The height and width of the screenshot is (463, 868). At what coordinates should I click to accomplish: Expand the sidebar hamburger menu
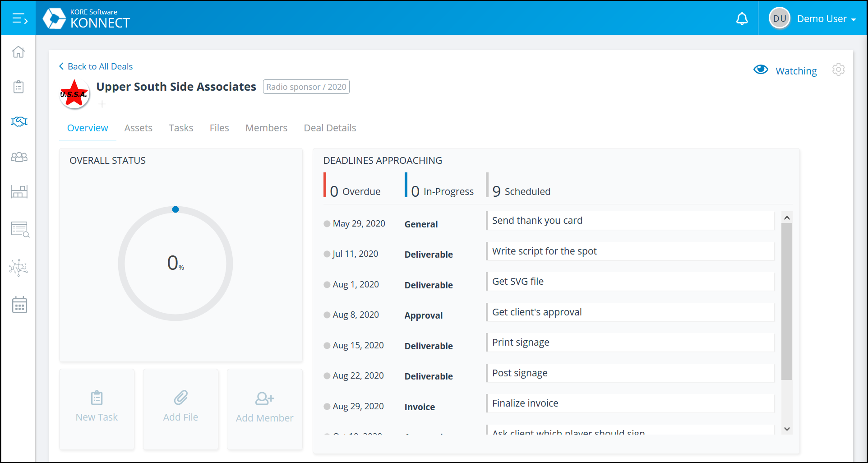tap(20, 19)
